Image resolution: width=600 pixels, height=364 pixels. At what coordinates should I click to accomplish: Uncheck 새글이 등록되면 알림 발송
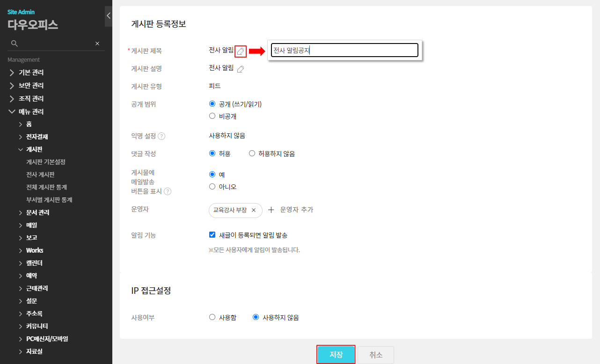click(212, 235)
